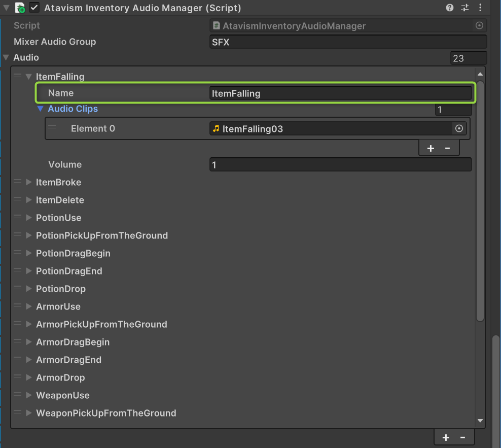Collapse the Audio Clips foldout
The height and width of the screenshot is (448, 501).
click(x=41, y=109)
